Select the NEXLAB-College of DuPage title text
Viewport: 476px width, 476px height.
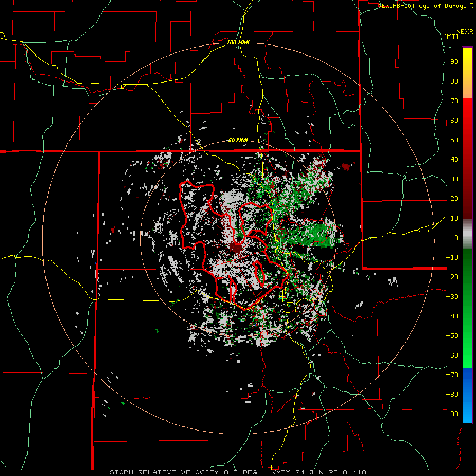click(x=425, y=6)
